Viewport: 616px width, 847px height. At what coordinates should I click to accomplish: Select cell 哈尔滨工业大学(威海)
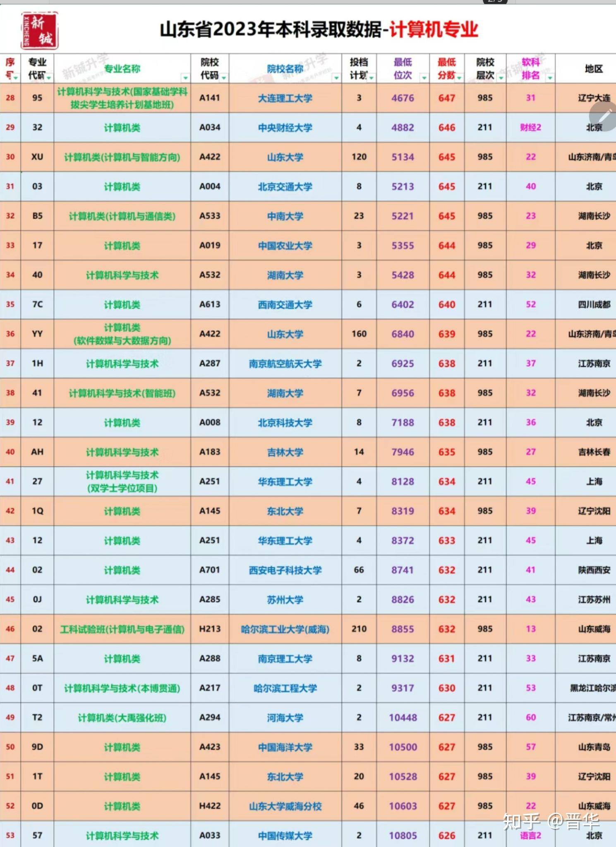[x=285, y=629]
